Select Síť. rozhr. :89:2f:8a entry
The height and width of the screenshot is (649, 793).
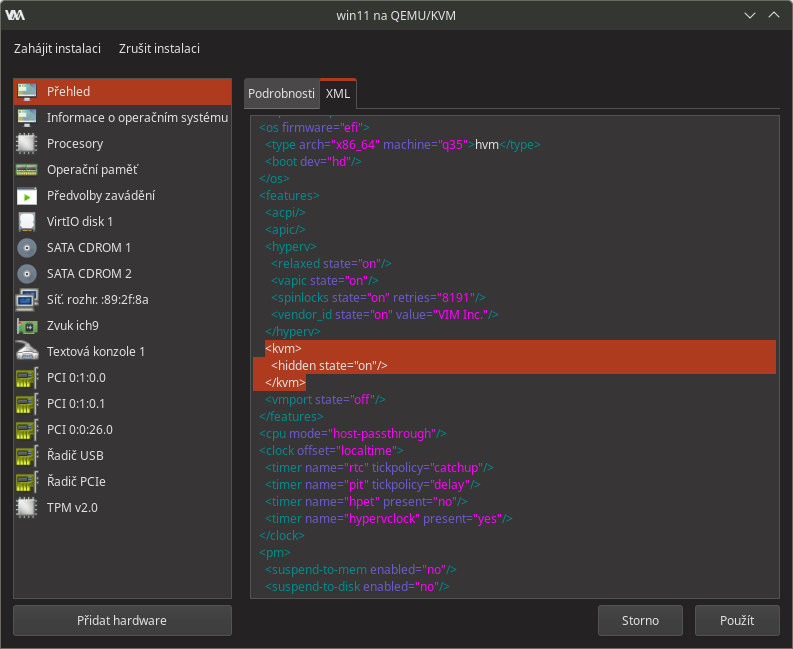click(x=122, y=299)
